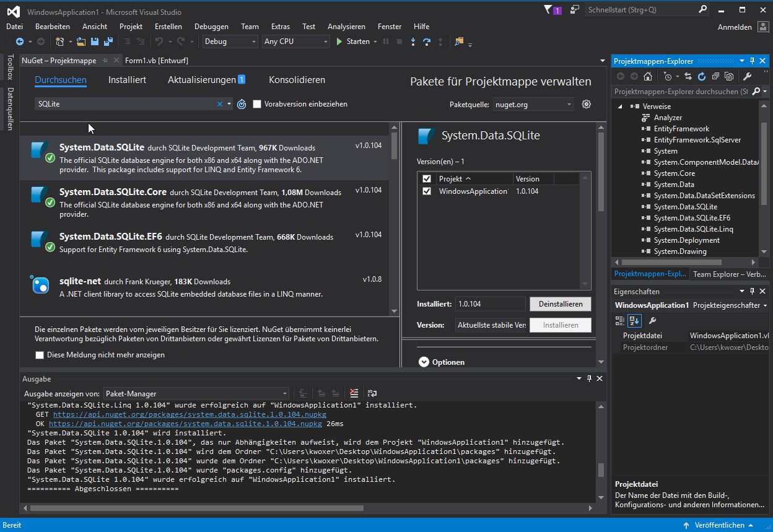Click the Categorized view icon in Eigenschaften

click(x=620, y=320)
